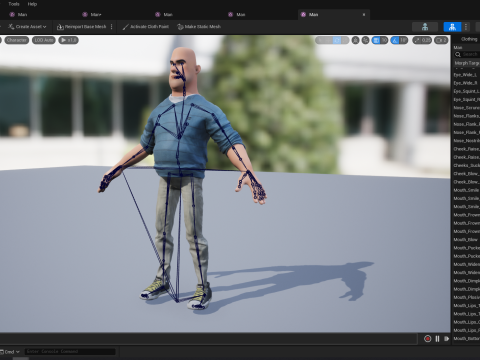
Task: Toggle surface snapping in viewport
Action: 365,40
